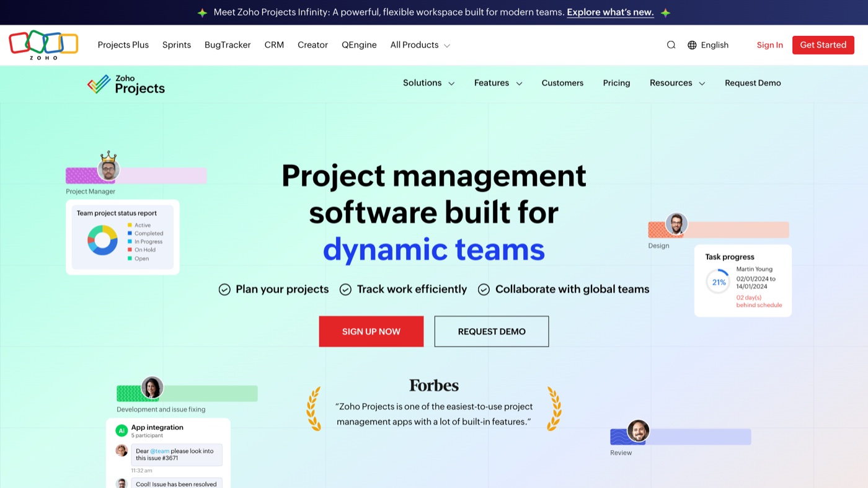Image resolution: width=868 pixels, height=488 pixels.
Task: Click the red On Hold legend swatch
Action: tap(130, 250)
